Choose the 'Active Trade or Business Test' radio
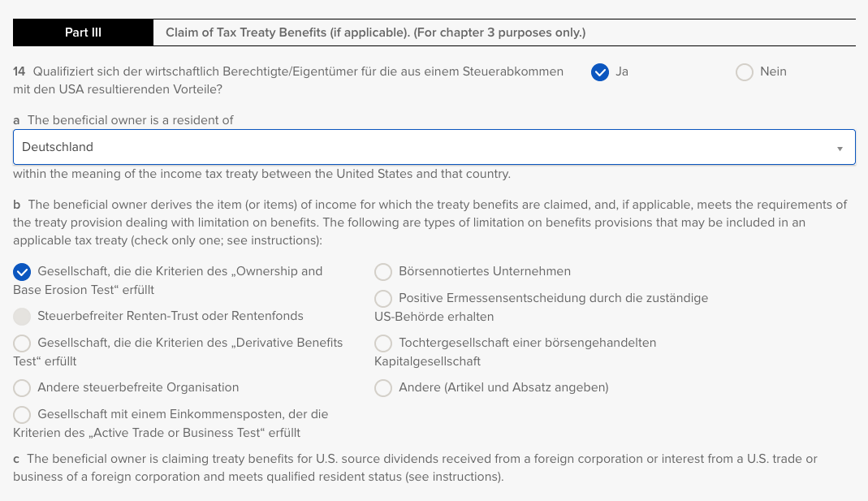The image size is (868, 501). pos(23,415)
